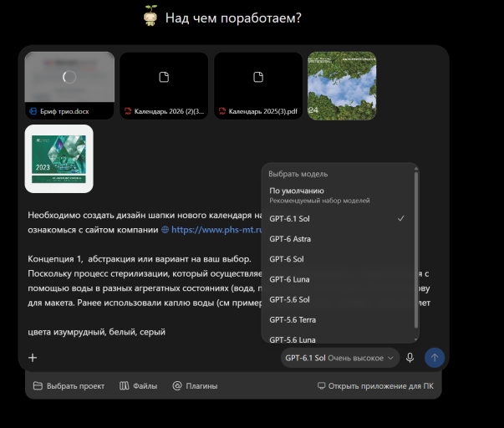Click the @ icon next to Плагины
Image resolution: width=504 pixels, height=428 pixels.
[177, 385]
